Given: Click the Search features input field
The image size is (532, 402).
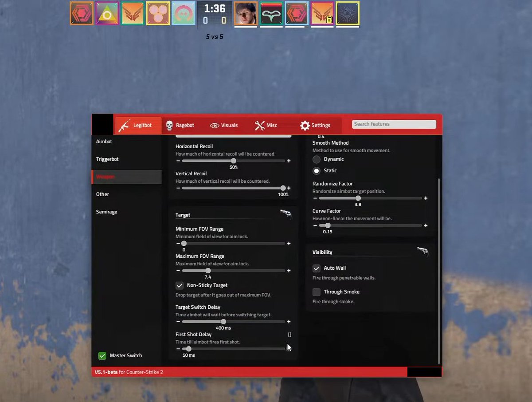Looking at the screenshot, I should point(393,124).
